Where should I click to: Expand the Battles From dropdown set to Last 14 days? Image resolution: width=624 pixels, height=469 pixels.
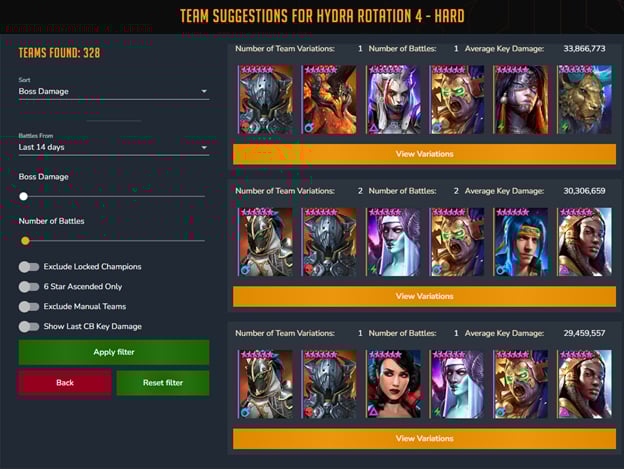(114, 147)
